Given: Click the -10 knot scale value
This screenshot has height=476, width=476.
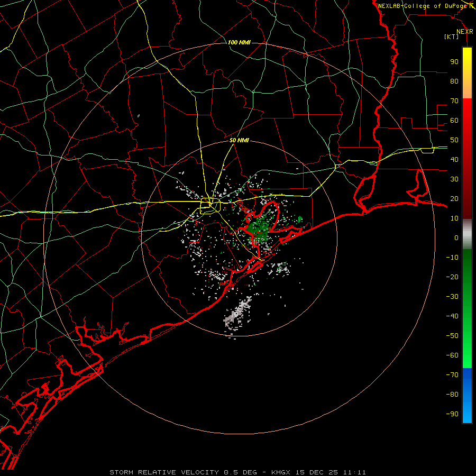Looking at the screenshot, I should pyautogui.click(x=452, y=258).
